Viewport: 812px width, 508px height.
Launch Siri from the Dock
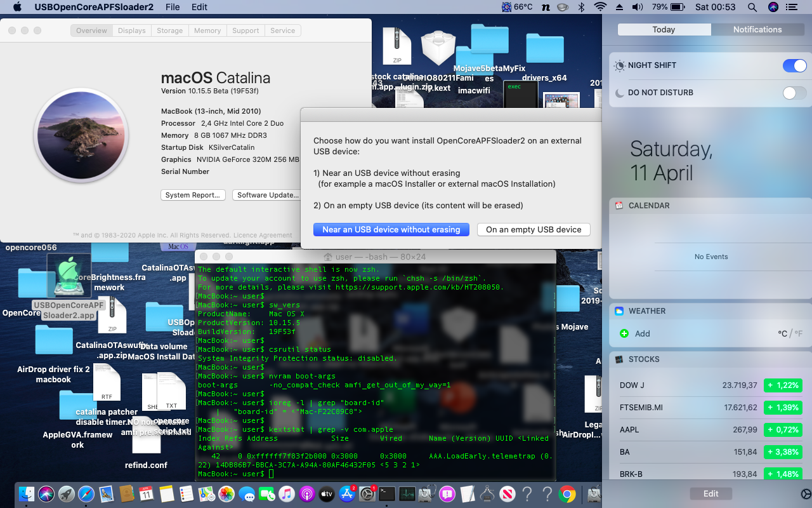click(x=47, y=493)
